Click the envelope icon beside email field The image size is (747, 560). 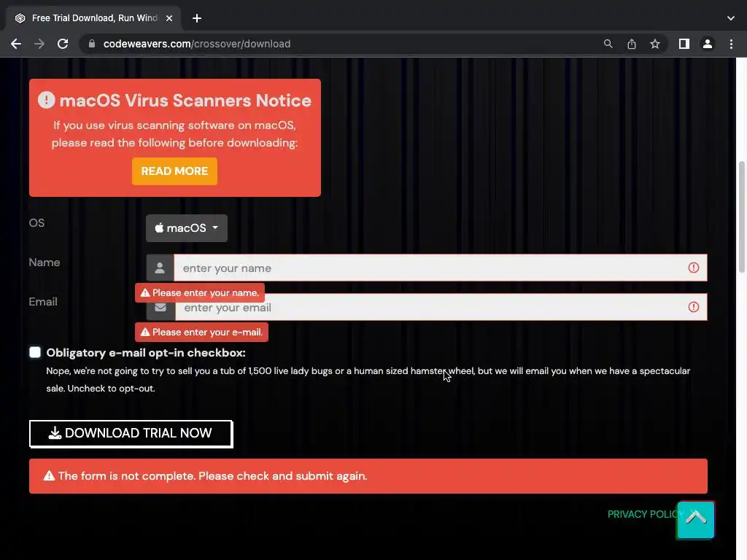click(x=160, y=307)
